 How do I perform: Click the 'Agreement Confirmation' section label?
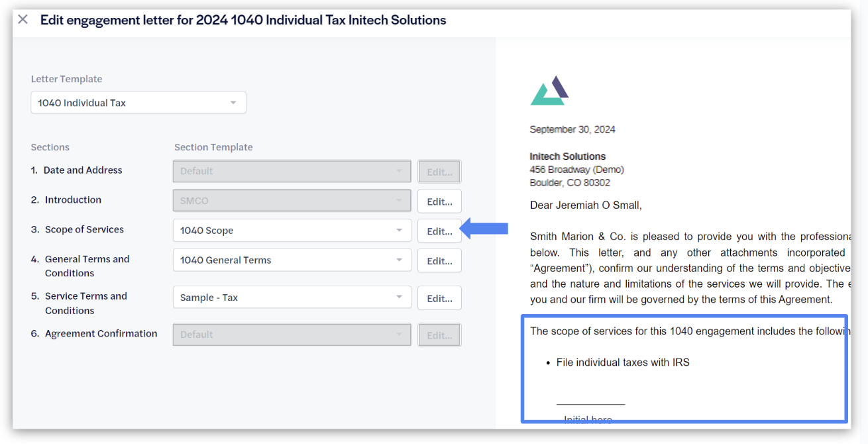[x=101, y=333]
